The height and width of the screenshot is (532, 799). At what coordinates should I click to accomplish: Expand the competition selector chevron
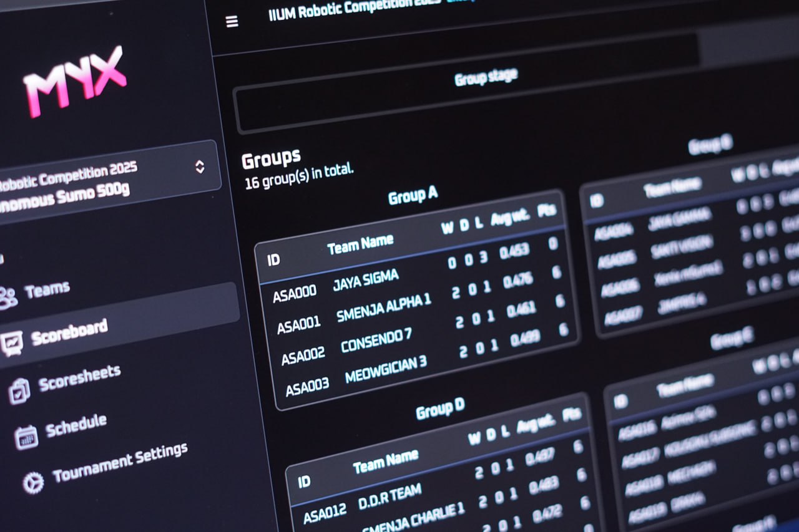pos(199,167)
